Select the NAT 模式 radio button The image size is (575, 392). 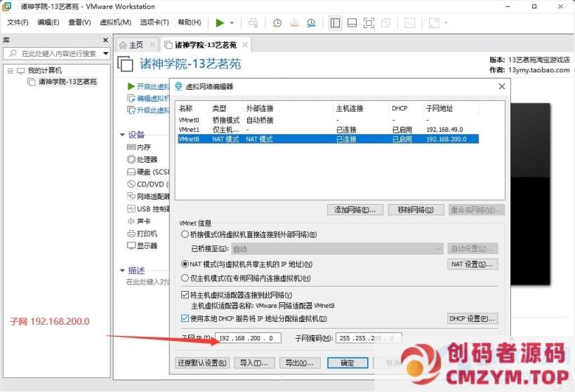185,264
